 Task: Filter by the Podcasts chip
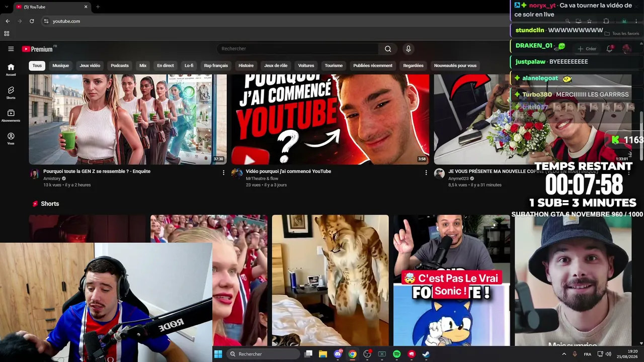120,65
